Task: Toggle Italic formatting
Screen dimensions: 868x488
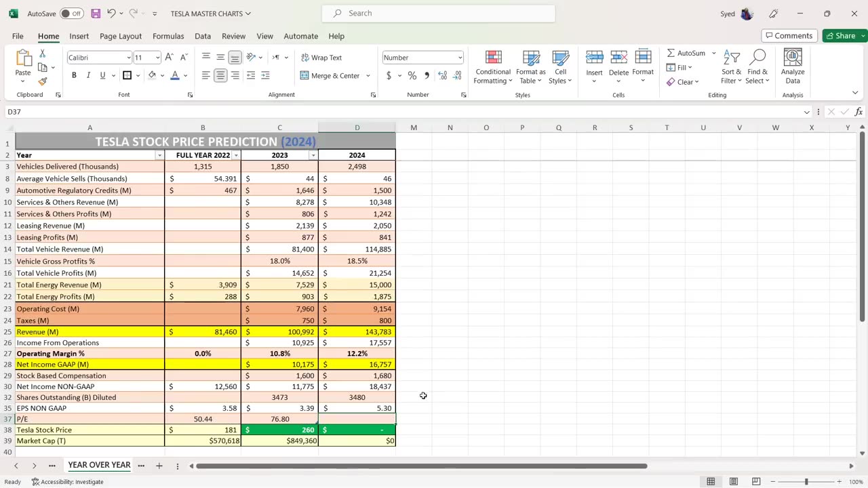Action: [88, 75]
